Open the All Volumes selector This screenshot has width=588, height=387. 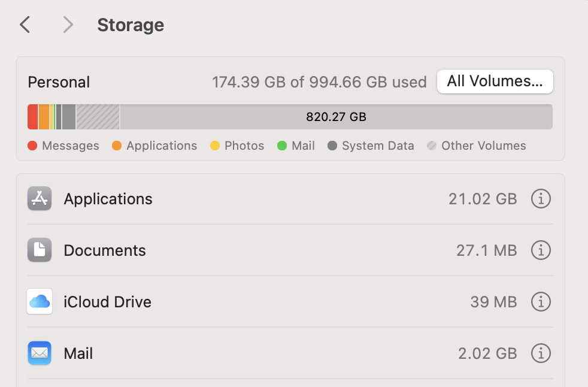[x=495, y=81]
